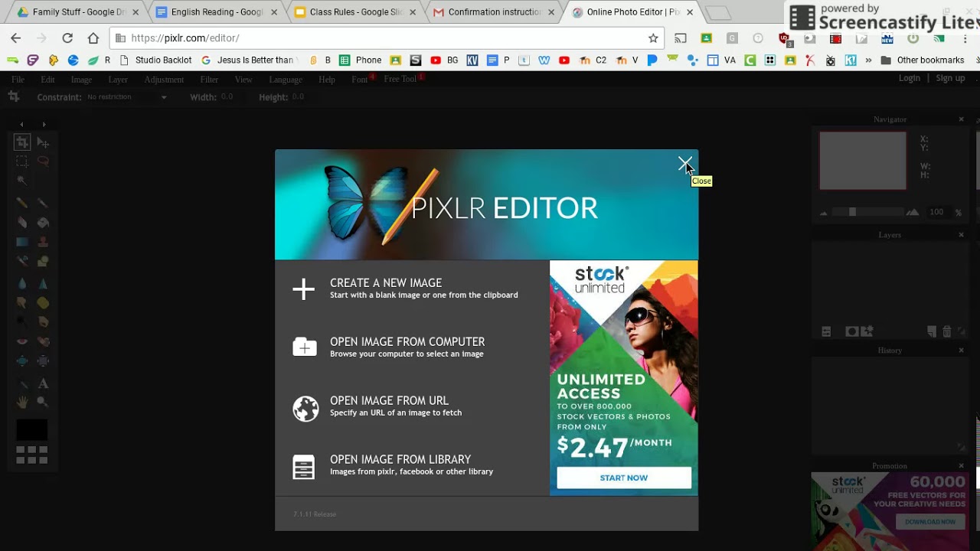Click the delete layer trash icon

(947, 331)
